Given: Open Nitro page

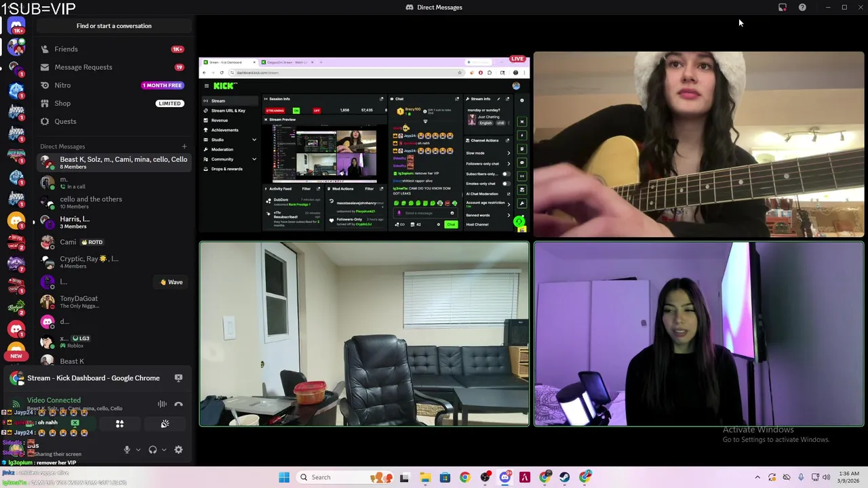Looking at the screenshot, I should (113, 85).
